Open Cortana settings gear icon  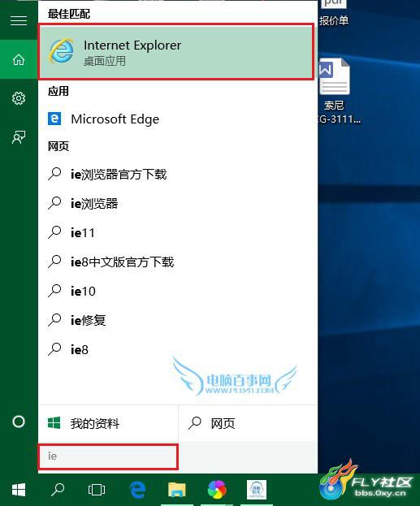[x=19, y=98]
